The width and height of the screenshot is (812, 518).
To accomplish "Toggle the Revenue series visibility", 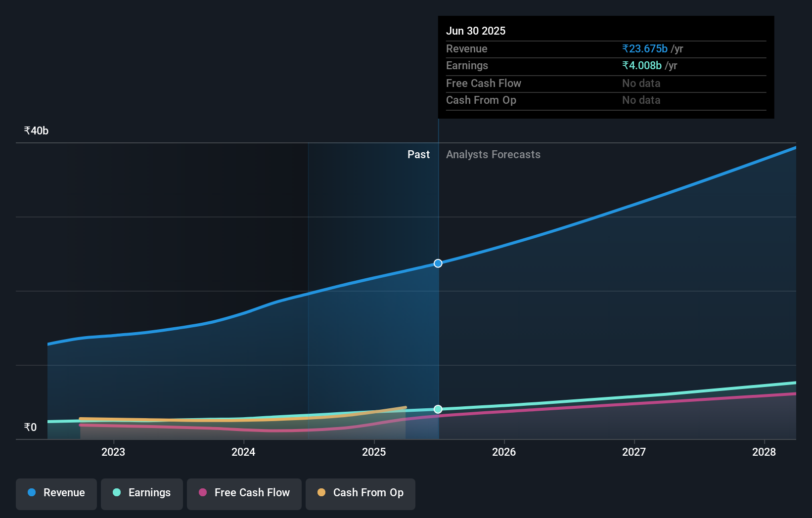I will pyautogui.click(x=56, y=493).
